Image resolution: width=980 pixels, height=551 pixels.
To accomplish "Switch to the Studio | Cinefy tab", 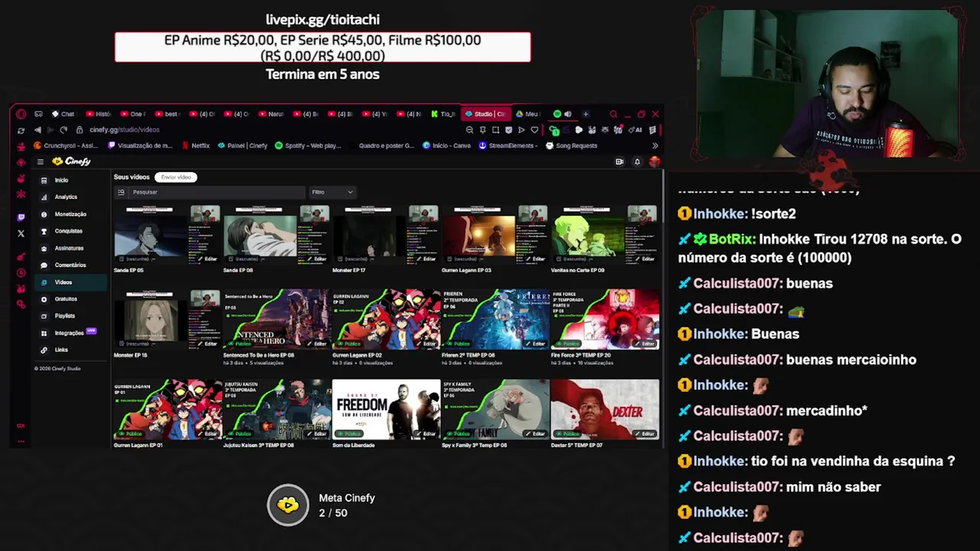I will 485,114.
